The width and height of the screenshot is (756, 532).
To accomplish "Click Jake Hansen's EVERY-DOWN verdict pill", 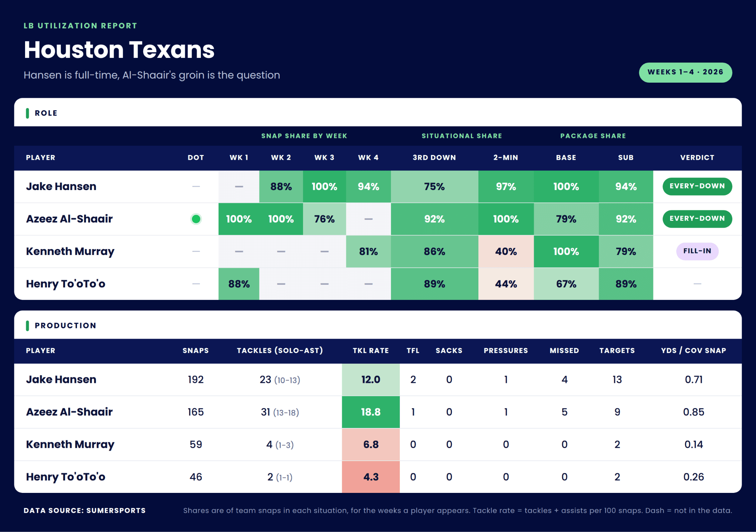I will (697, 186).
